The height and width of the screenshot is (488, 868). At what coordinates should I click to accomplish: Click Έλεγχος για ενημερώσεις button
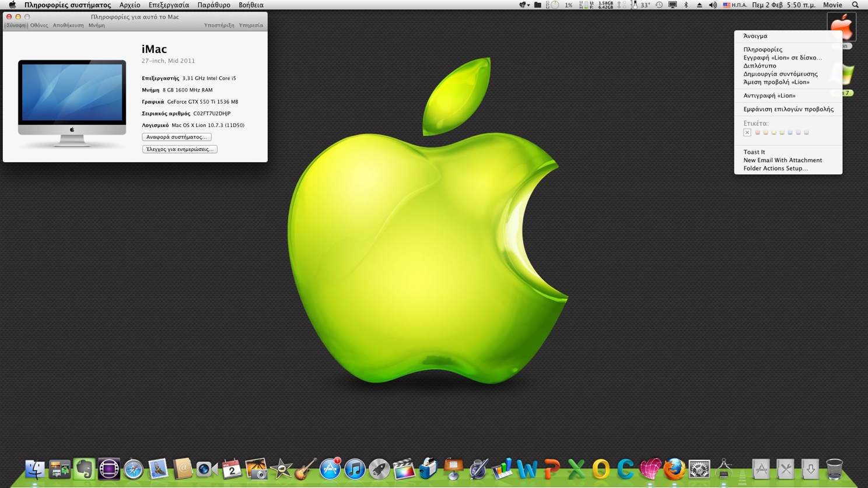point(180,149)
